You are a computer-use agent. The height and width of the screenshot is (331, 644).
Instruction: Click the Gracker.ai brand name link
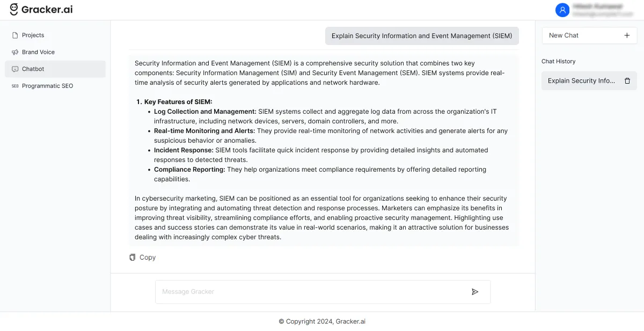[46, 9]
